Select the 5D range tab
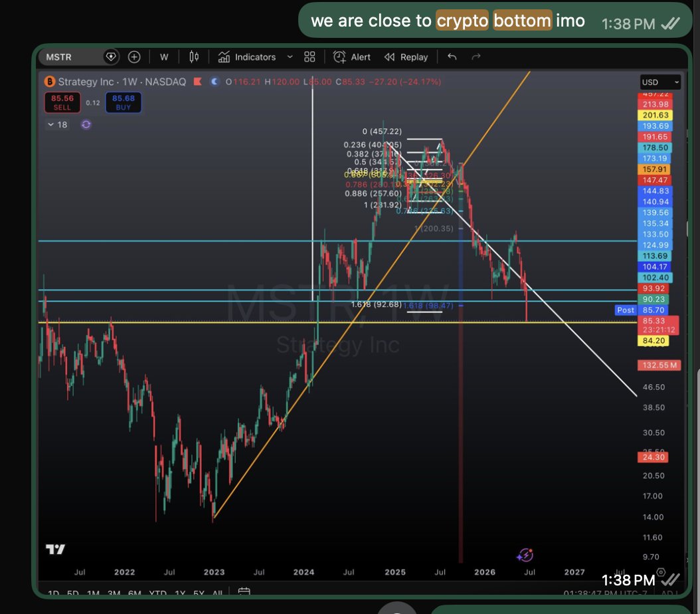The height and width of the screenshot is (614, 700). coord(73,594)
